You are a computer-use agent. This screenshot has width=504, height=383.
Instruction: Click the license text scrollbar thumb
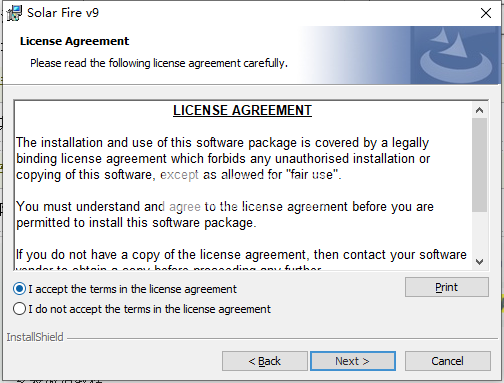click(x=479, y=165)
